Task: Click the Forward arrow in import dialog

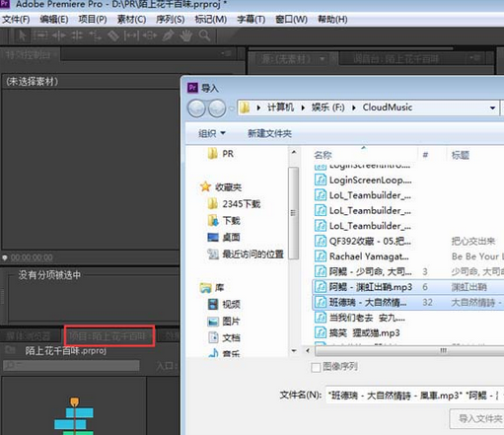Action: (217, 109)
